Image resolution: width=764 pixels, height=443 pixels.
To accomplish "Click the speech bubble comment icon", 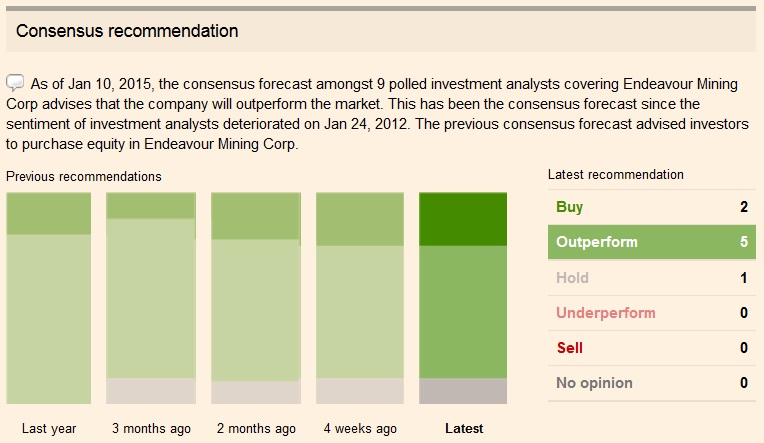I will [15, 82].
